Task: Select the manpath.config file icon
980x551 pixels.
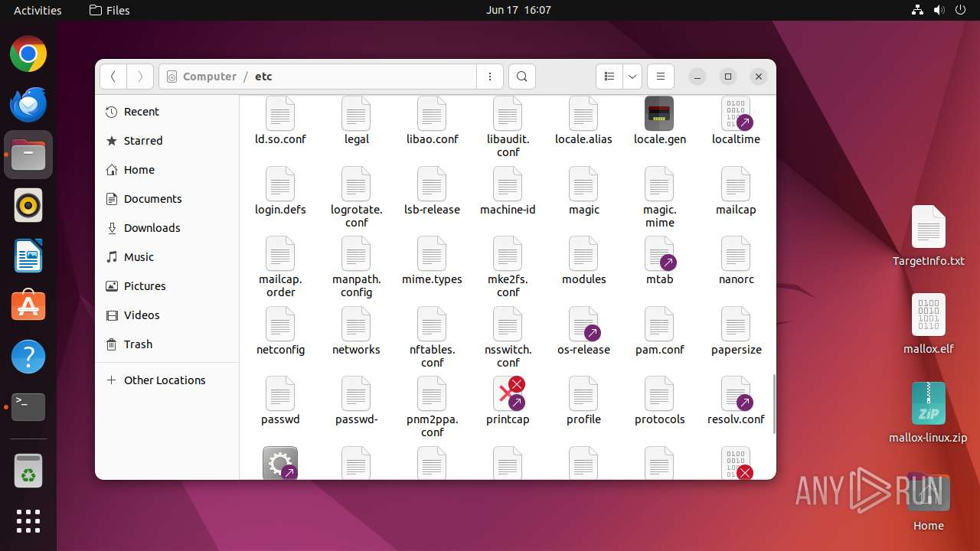Action: click(356, 253)
